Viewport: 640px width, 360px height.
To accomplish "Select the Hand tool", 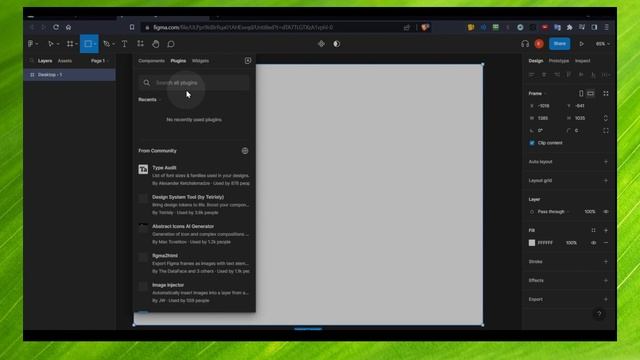I will (x=156, y=44).
